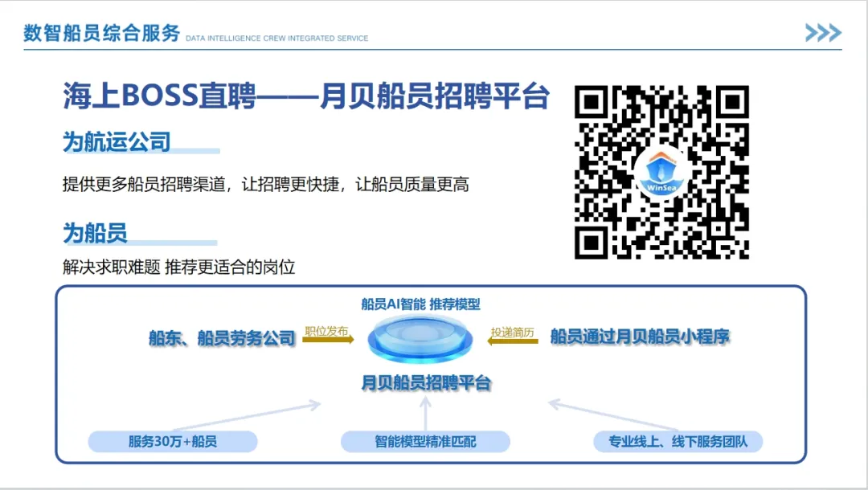This screenshot has width=868, height=490.
Task: Click the 服务30万+船员 pill
Action: (x=173, y=441)
